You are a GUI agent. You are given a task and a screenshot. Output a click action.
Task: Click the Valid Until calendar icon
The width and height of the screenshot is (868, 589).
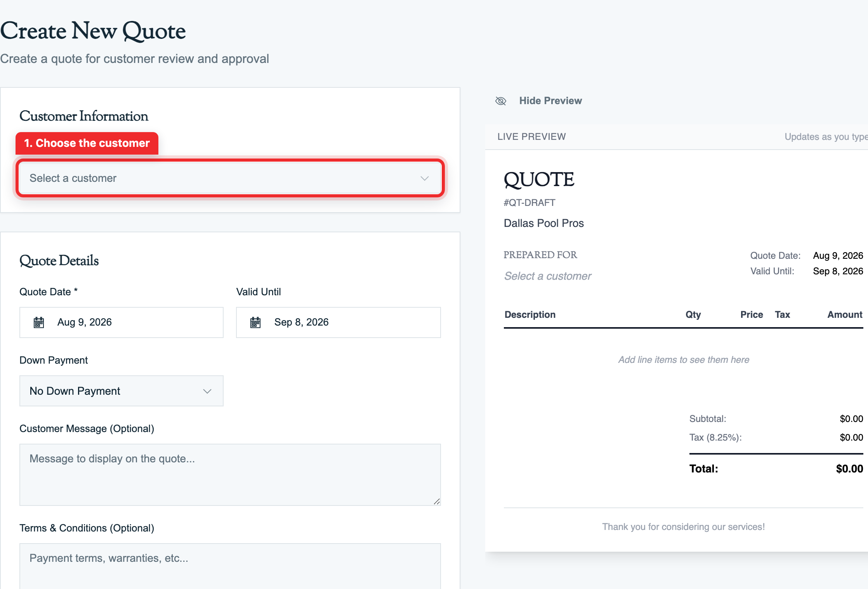pos(255,322)
